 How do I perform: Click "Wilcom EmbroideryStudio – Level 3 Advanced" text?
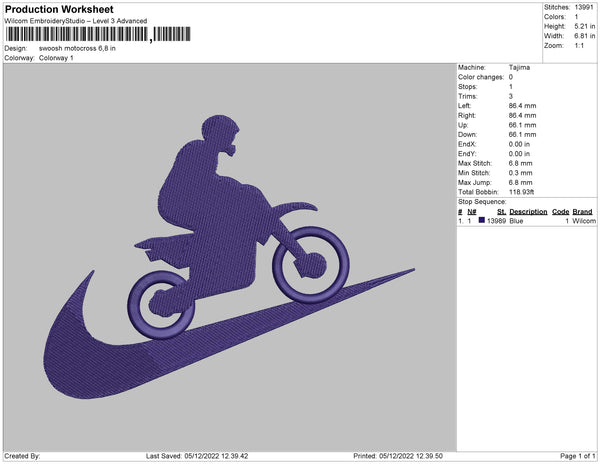76,21
